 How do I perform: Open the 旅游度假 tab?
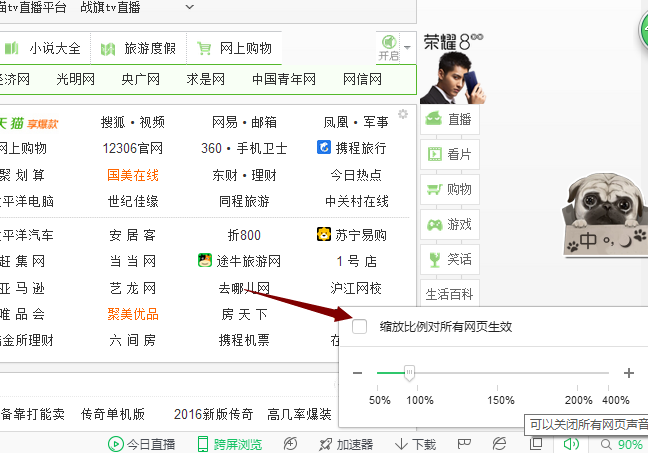pos(138,48)
